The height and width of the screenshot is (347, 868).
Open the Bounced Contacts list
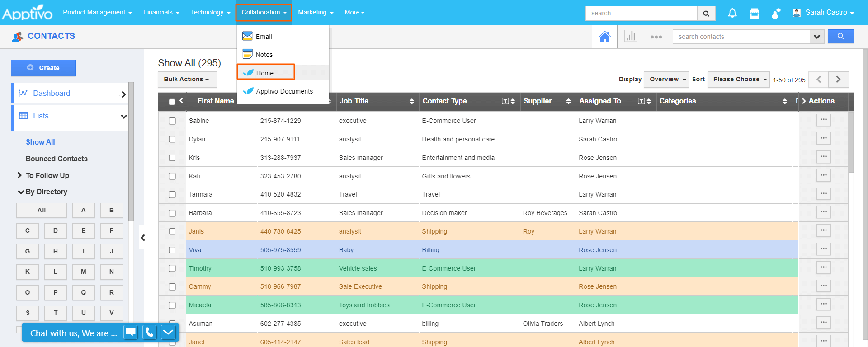pos(57,159)
